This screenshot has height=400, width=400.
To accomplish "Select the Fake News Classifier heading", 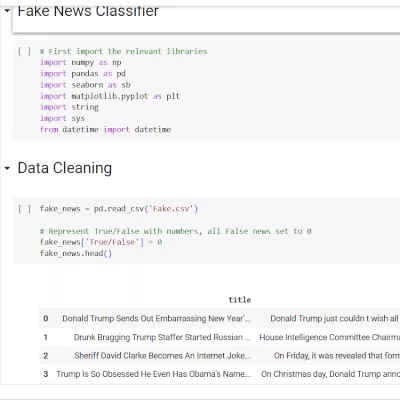I will pos(88,11).
